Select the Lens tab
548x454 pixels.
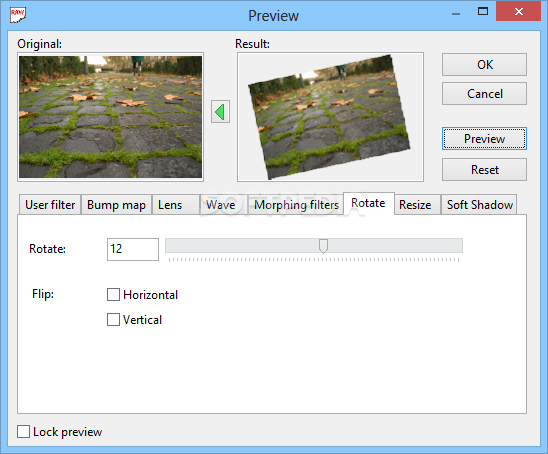[x=176, y=205]
